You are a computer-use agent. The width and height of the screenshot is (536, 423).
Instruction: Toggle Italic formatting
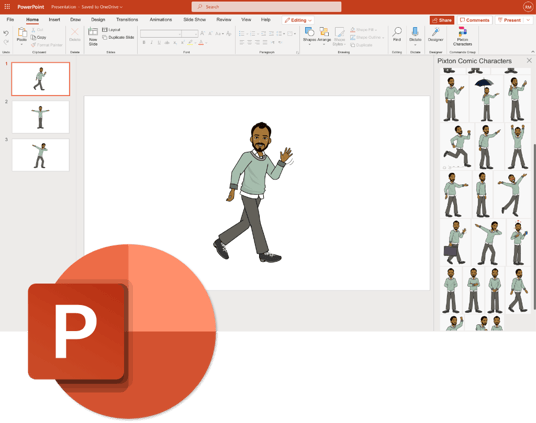click(x=151, y=43)
